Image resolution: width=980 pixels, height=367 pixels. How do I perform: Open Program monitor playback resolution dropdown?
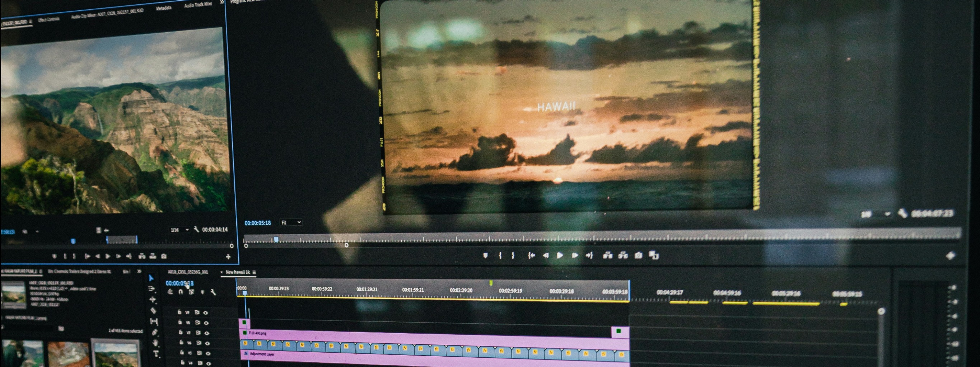(x=876, y=215)
